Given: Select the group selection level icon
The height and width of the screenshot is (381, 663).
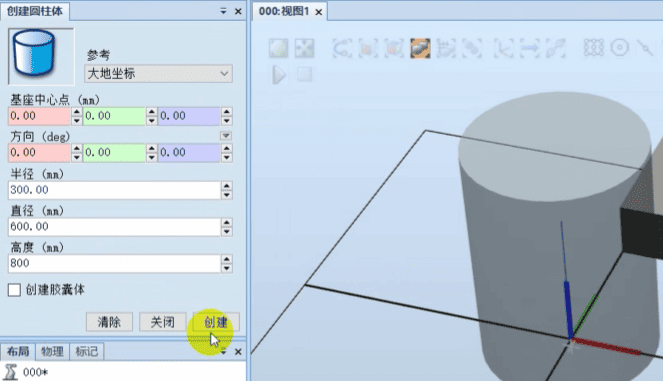Looking at the screenshot, I should 472,48.
